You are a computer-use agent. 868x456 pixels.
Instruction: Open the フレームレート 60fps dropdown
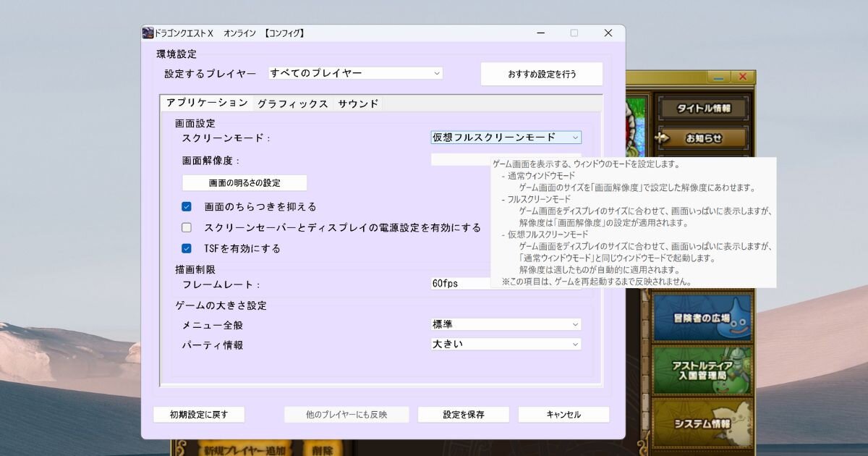tap(461, 284)
